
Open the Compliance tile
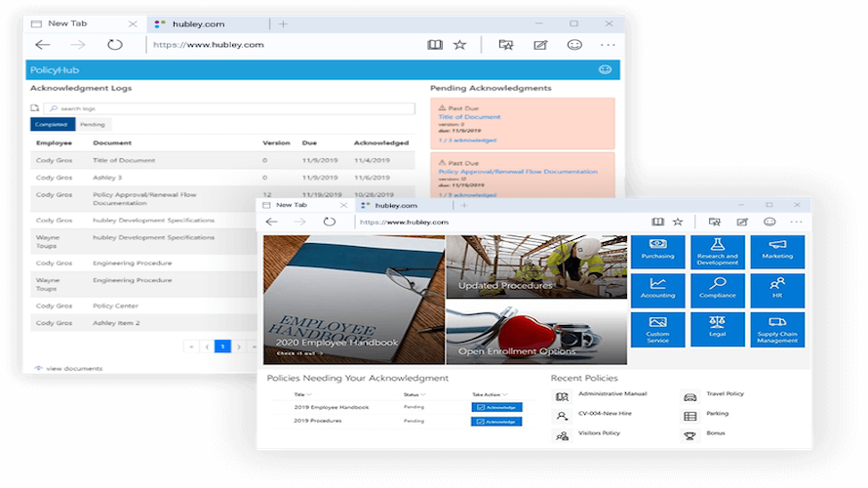coord(718,291)
